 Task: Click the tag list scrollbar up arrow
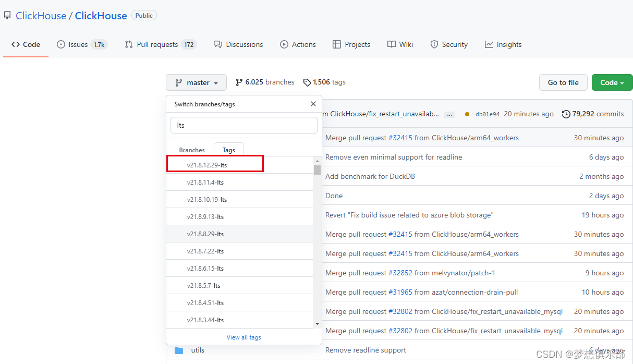[317, 161]
